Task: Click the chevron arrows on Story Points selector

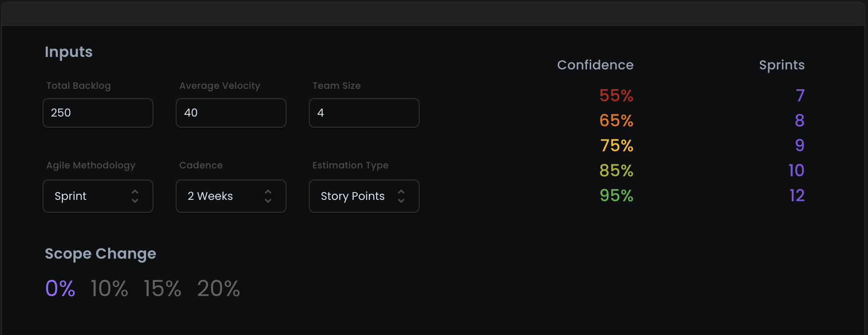Action: pos(401,196)
